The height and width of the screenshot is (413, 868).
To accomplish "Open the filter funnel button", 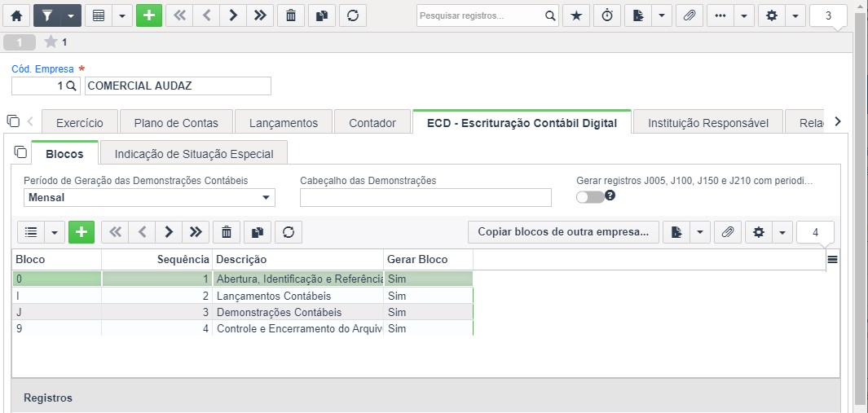I will click(47, 15).
